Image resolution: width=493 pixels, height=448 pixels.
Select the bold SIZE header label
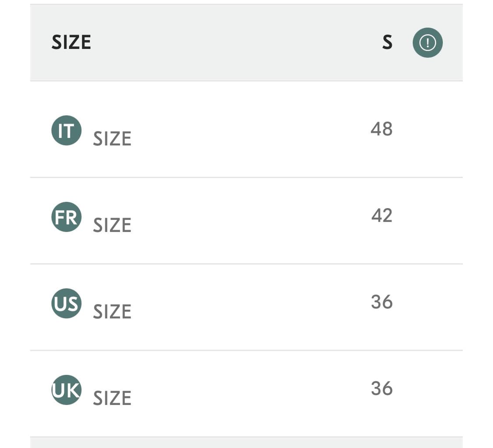71,42
